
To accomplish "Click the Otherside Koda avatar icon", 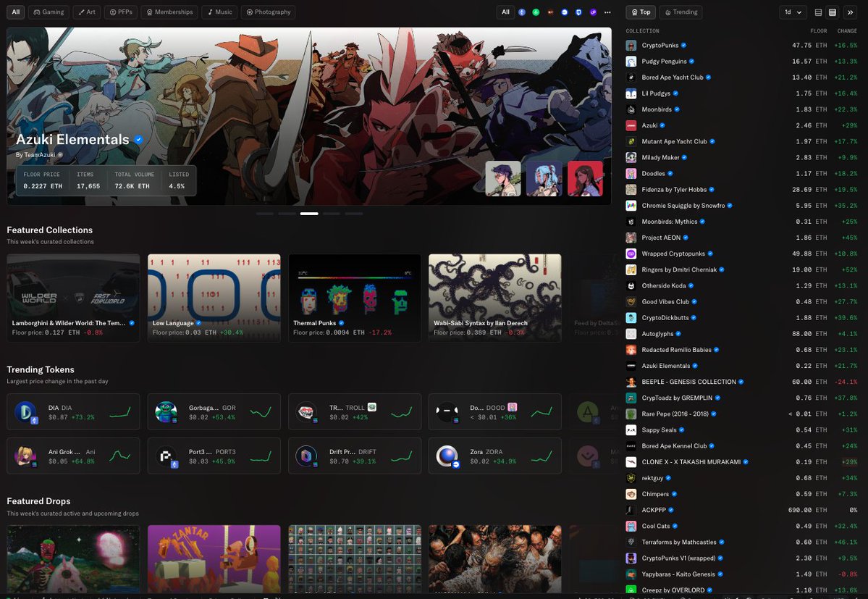I will pos(631,285).
